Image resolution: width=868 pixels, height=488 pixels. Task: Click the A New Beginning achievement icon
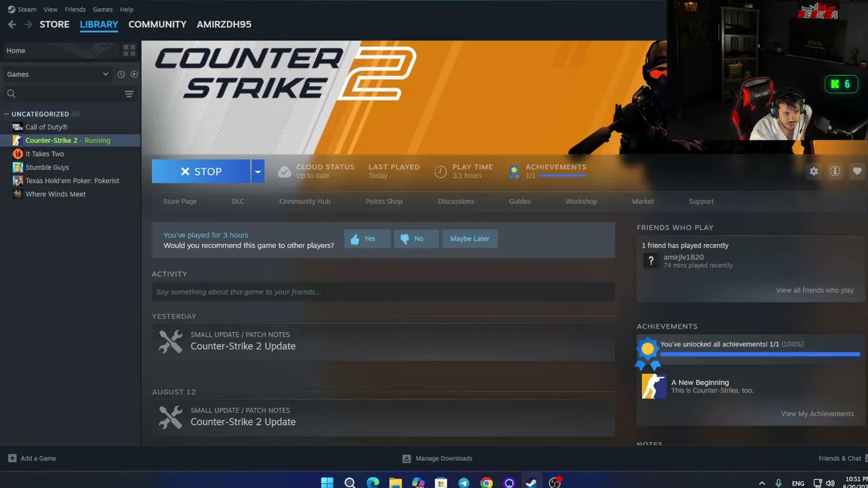(x=654, y=386)
